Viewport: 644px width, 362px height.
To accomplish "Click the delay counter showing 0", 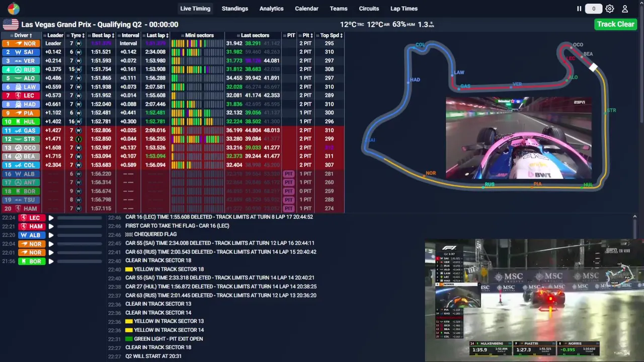I will point(594,9).
